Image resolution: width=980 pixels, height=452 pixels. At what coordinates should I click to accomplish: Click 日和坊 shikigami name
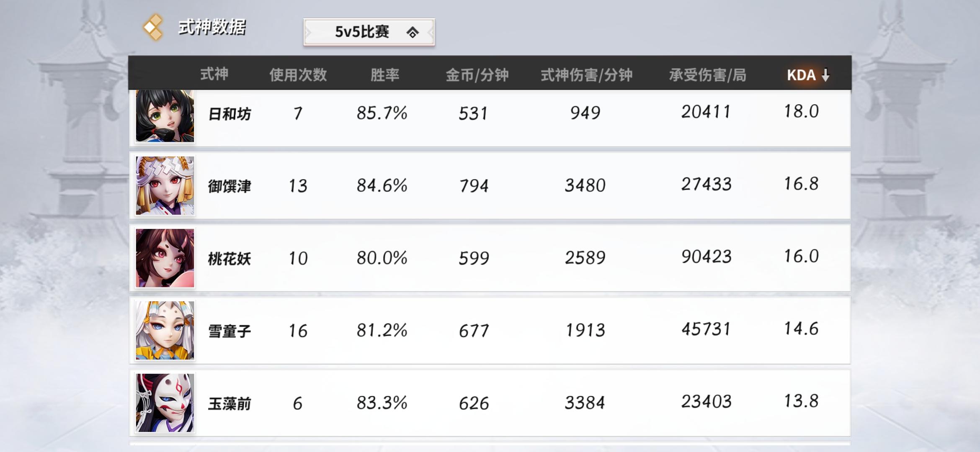point(230,114)
